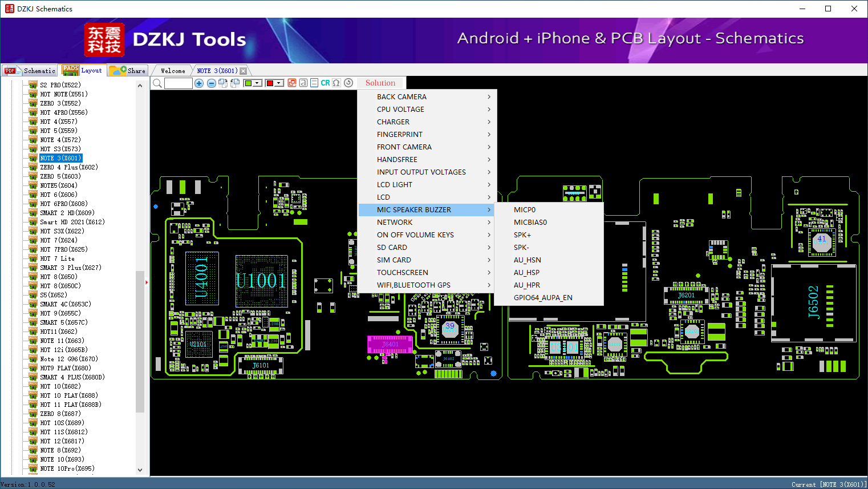Viewport: 868px width, 489px height.
Task: Click the blue two-bar layout icon
Action: (314, 83)
